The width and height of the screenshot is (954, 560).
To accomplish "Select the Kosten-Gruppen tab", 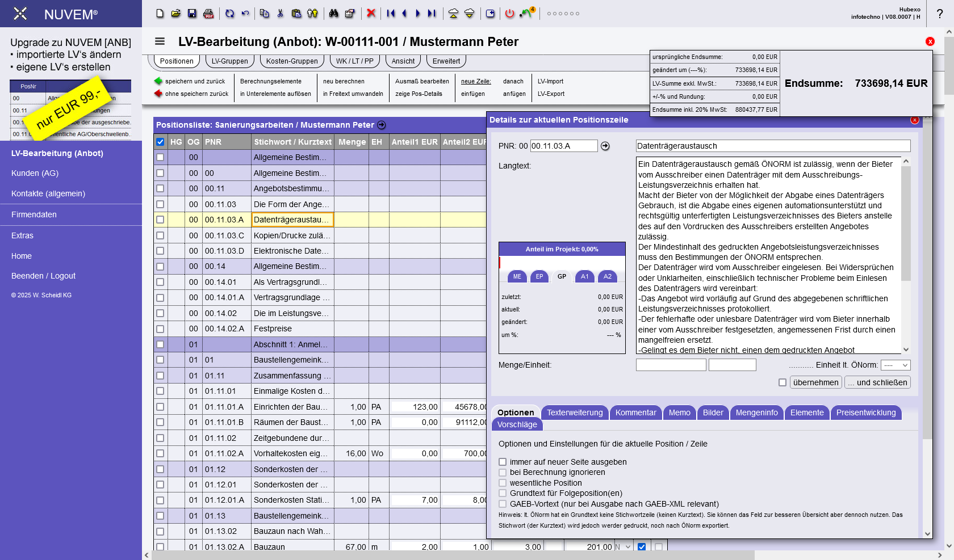I will (292, 61).
